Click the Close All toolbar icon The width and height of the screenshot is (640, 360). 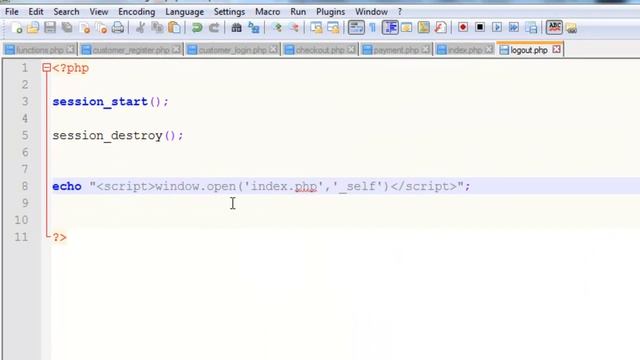pyautogui.click(x=101, y=28)
